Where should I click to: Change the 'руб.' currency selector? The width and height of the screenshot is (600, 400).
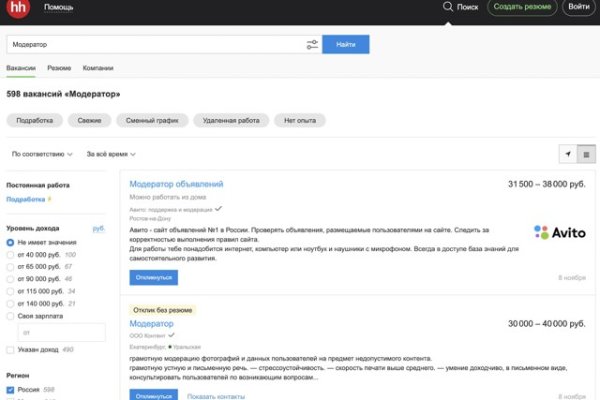tap(98, 229)
